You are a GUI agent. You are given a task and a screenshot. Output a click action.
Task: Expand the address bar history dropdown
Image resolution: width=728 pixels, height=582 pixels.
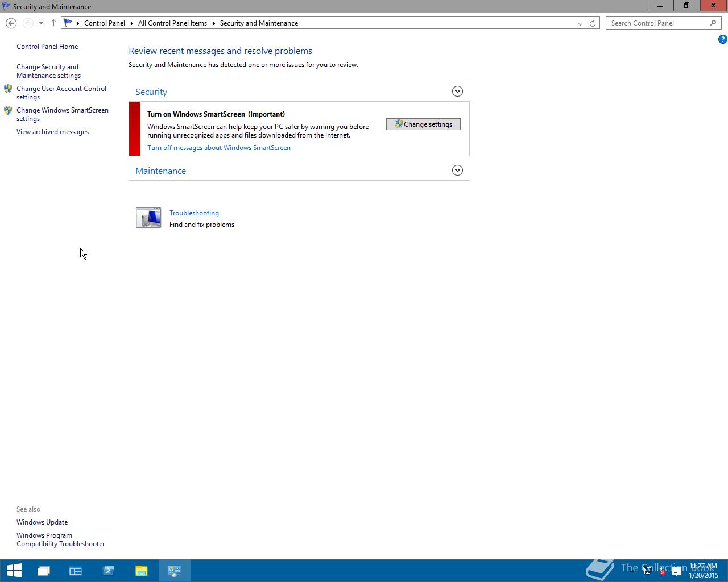[x=580, y=23]
